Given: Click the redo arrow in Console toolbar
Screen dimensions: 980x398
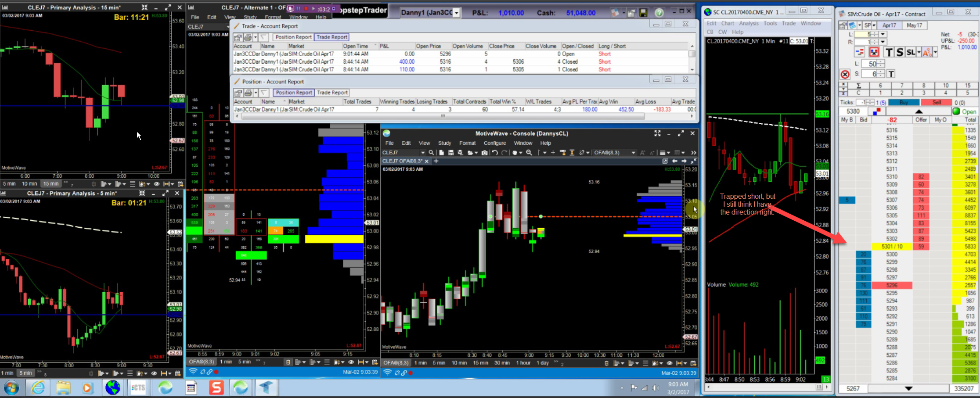Looking at the screenshot, I should coord(504,153).
